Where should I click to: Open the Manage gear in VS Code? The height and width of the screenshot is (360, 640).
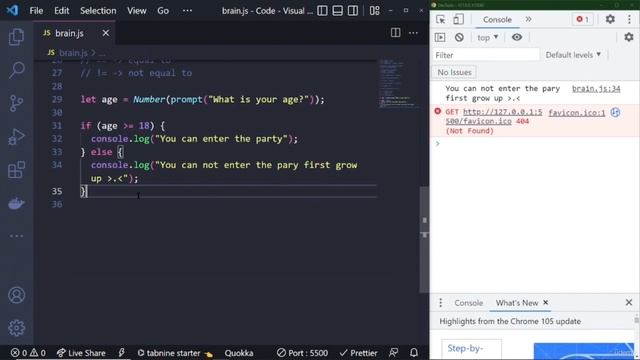16,328
